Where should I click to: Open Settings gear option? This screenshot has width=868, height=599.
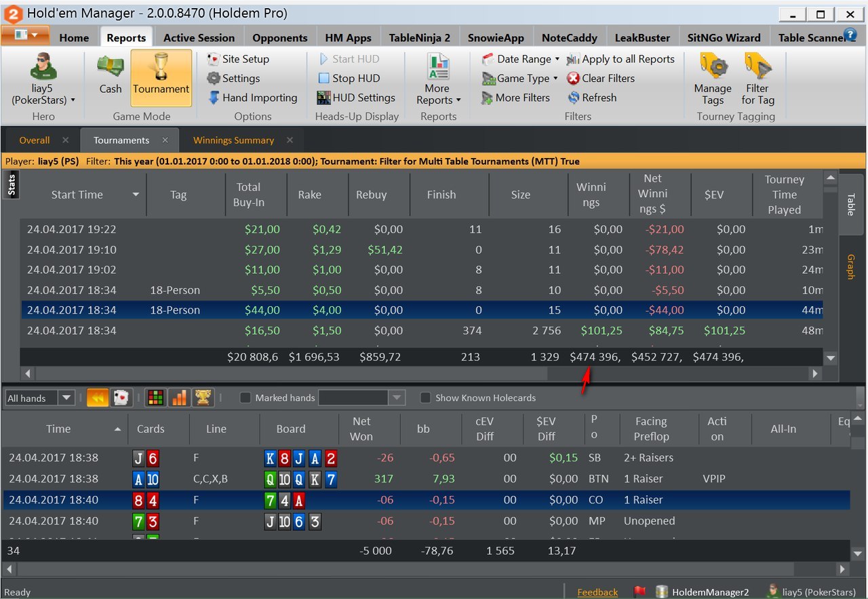coord(233,79)
